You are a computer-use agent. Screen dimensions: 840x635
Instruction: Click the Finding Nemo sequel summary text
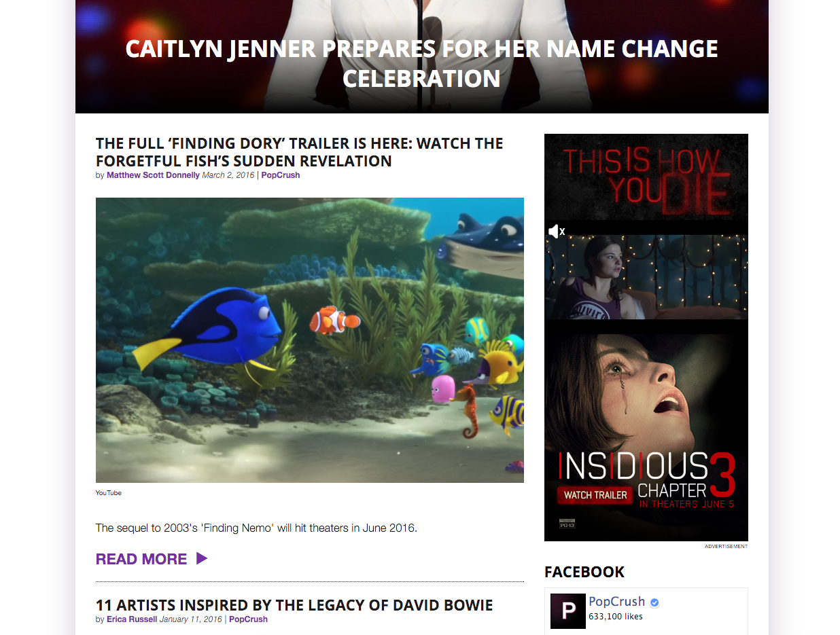256,528
